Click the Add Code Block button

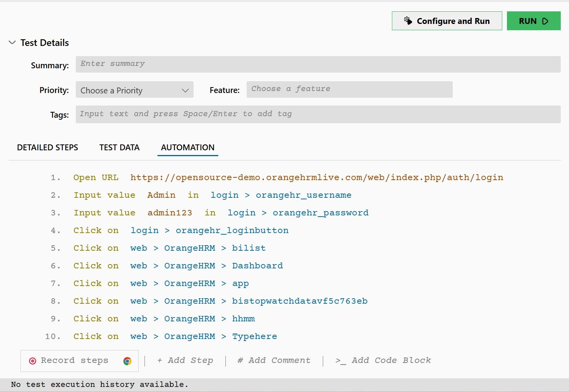click(x=383, y=360)
